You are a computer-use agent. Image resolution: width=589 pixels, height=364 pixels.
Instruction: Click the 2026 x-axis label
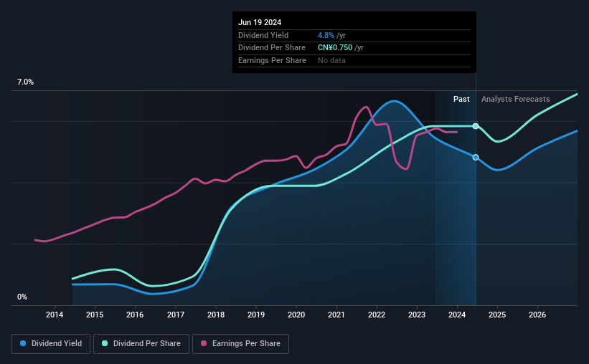tap(537, 315)
